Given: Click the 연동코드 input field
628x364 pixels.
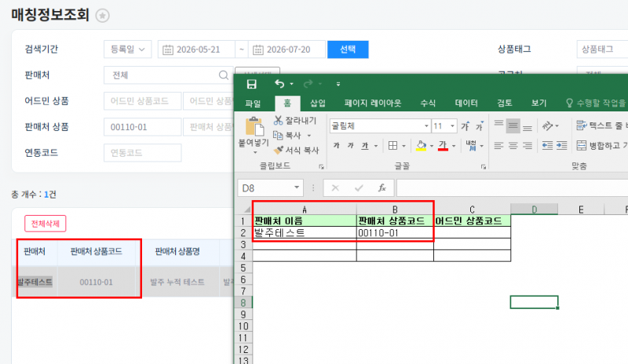Looking at the screenshot, I should click(x=143, y=152).
